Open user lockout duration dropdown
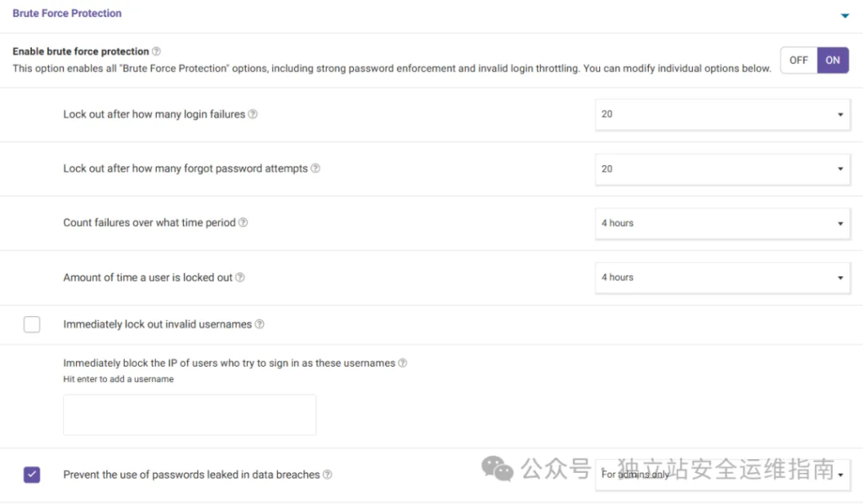Screen dimensions: 863x504 (722, 278)
